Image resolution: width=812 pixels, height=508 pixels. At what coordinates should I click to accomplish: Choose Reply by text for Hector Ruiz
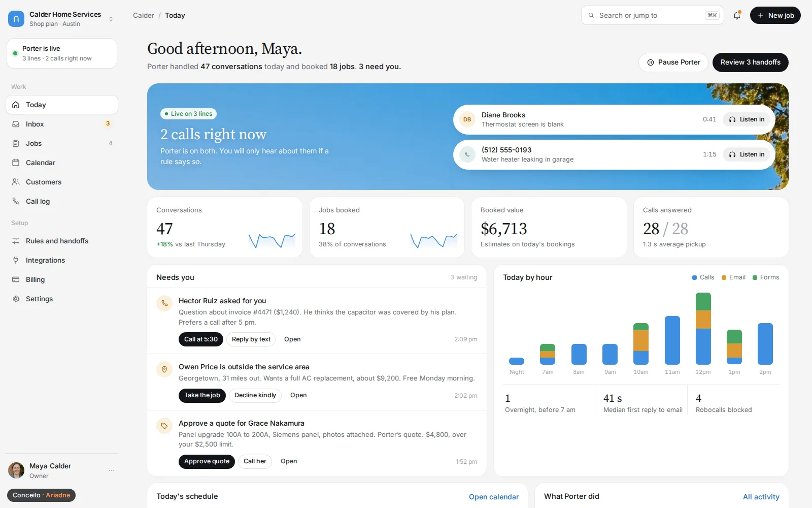[x=251, y=339]
